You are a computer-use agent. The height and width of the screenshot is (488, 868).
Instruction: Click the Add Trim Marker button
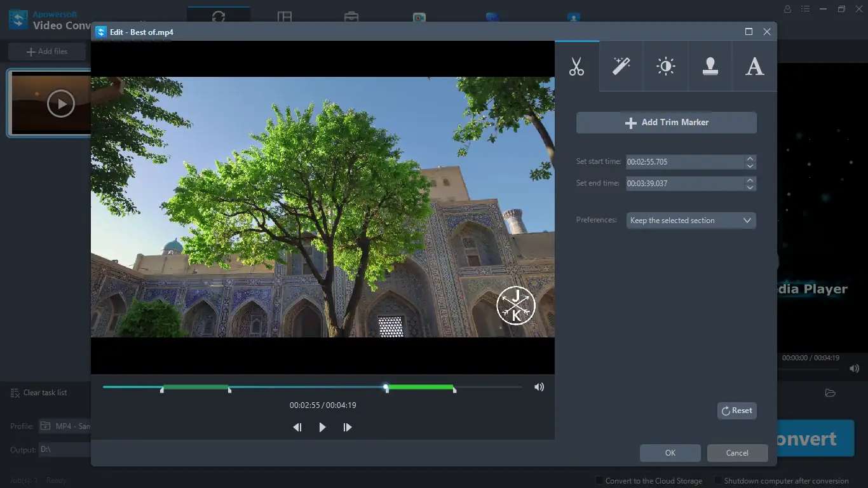[666, 123]
